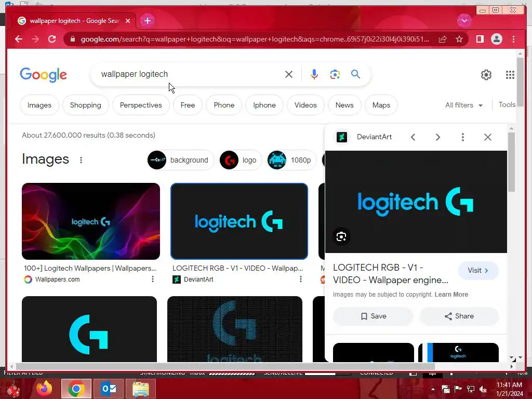Click the wallpaper logitech search field

[190, 74]
